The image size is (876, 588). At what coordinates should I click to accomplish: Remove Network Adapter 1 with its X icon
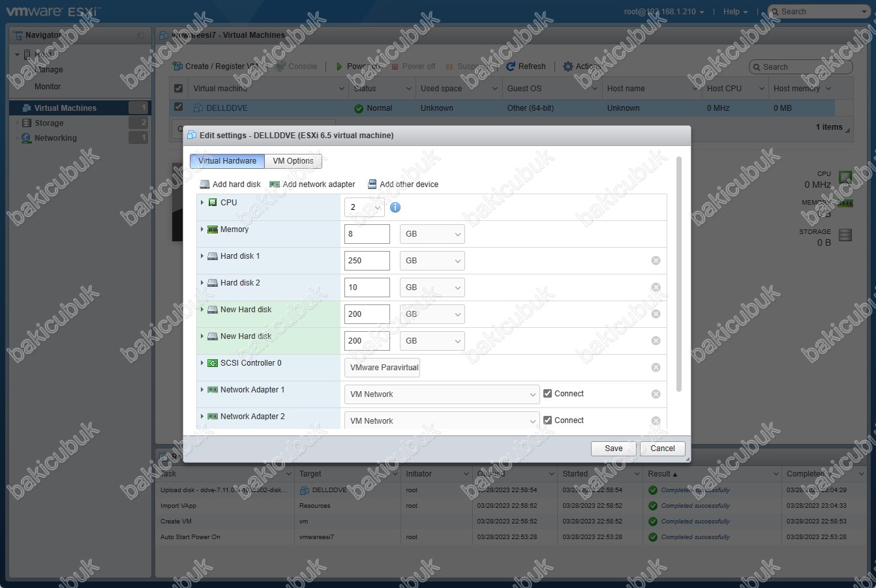coord(656,394)
